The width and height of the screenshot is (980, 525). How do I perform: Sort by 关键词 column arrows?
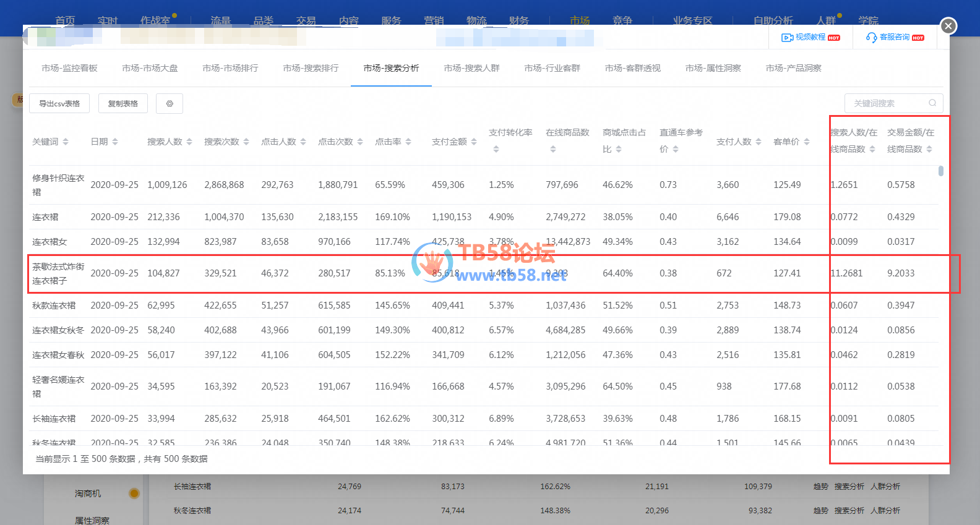point(66,142)
